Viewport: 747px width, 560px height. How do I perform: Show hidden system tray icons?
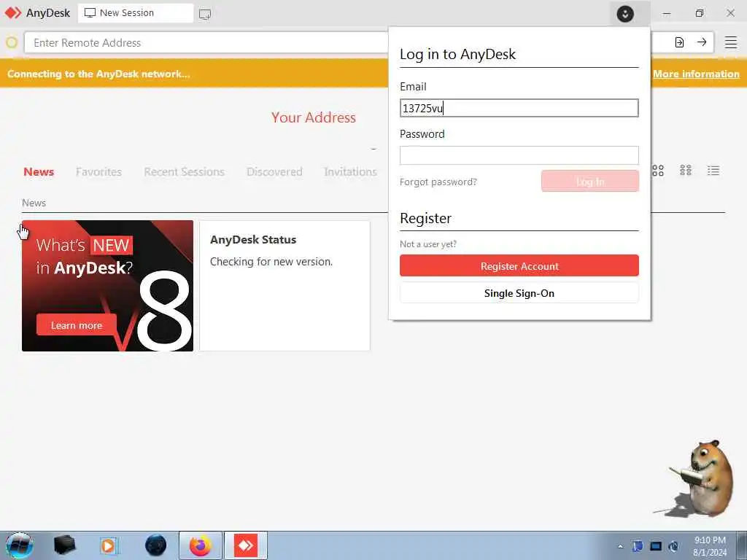coord(620,546)
